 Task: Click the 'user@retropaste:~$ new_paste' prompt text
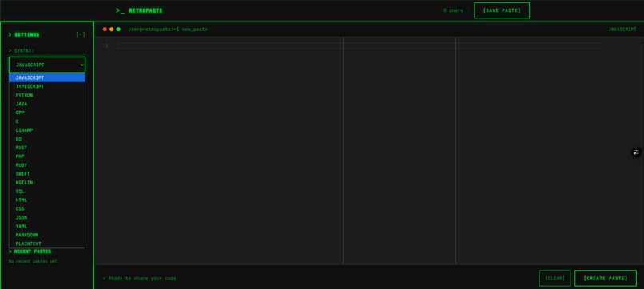tap(168, 30)
